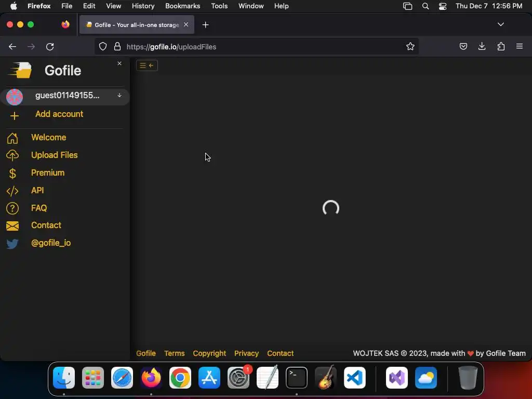Open the Help menu
Screen dimensions: 532x399
point(281,6)
